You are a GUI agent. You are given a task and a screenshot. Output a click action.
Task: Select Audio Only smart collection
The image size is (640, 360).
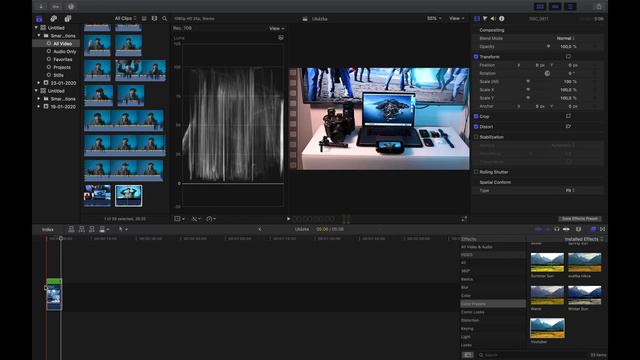(x=64, y=51)
